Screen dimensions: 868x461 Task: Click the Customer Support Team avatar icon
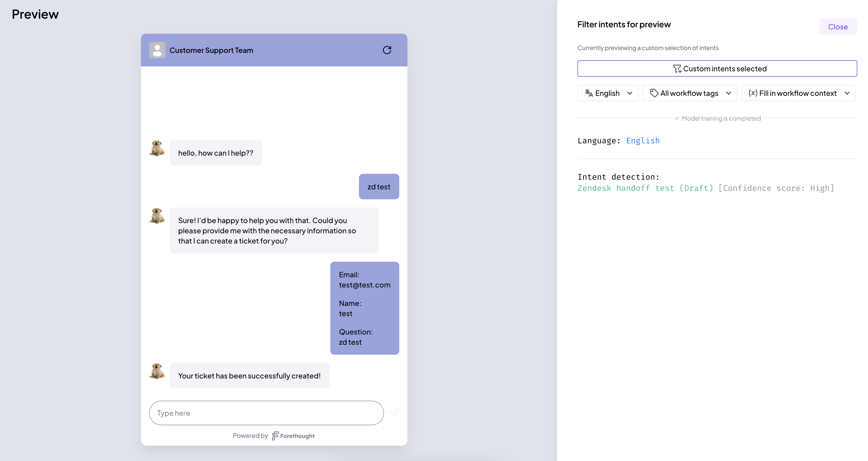click(x=157, y=50)
